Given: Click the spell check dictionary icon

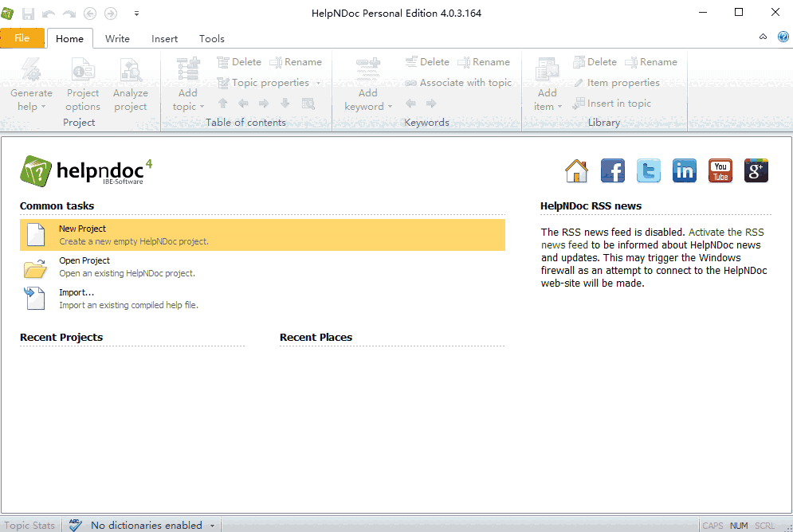Looking at the screenshot, I should [76, 525].
